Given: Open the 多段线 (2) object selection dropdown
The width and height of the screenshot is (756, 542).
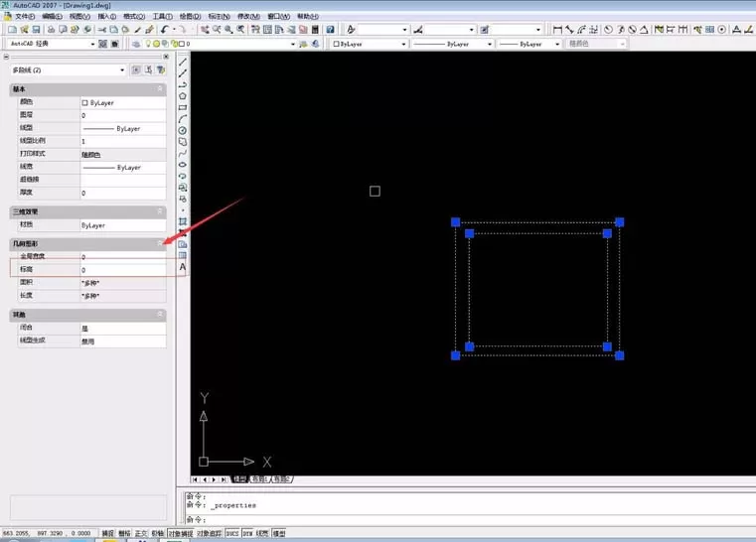Looking at the screenshot, I should (x=68, y=70).
